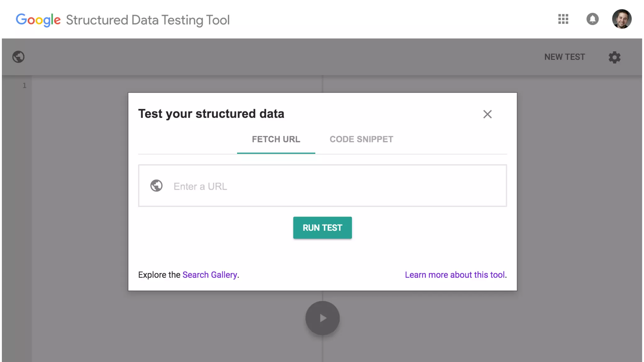Click the globe icon in the gray toolbar
The image size is (644, 362).
pyautogui.click(x=19, y=57)
